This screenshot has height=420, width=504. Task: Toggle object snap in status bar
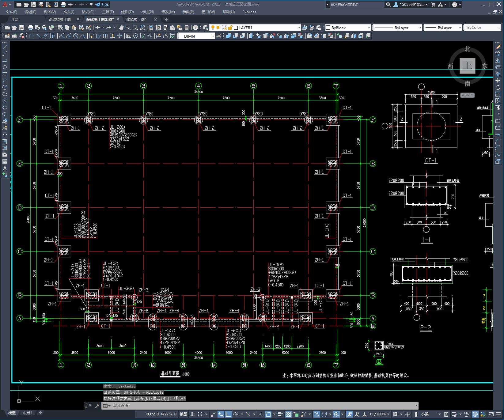click(268, 414)
